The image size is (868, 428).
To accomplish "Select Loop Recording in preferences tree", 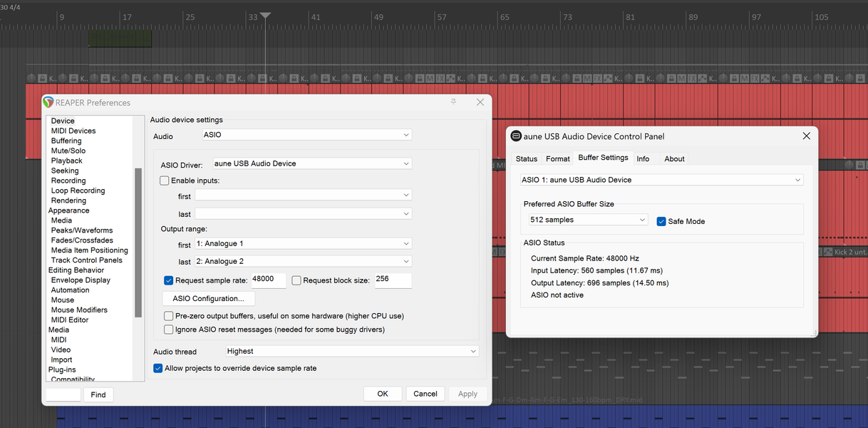I will pos(78,191).
